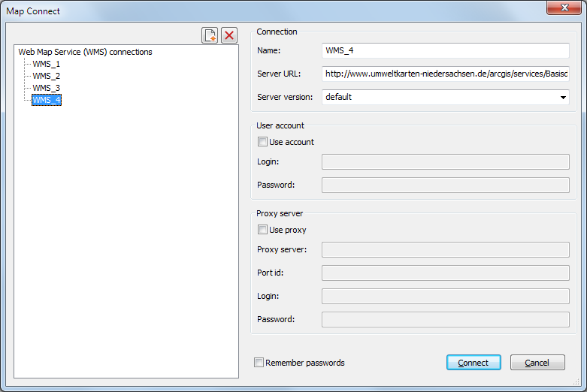Open the Server version dropdown

563,98
